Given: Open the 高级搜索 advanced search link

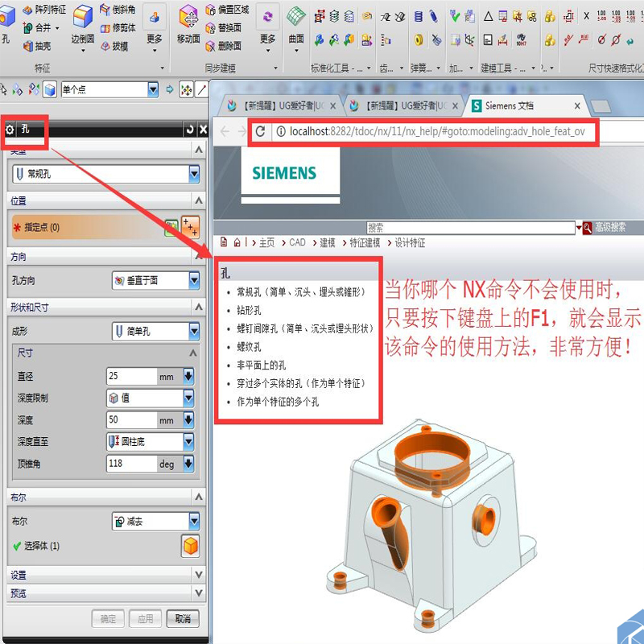Looking at the screenshot, I should [610, 227].
